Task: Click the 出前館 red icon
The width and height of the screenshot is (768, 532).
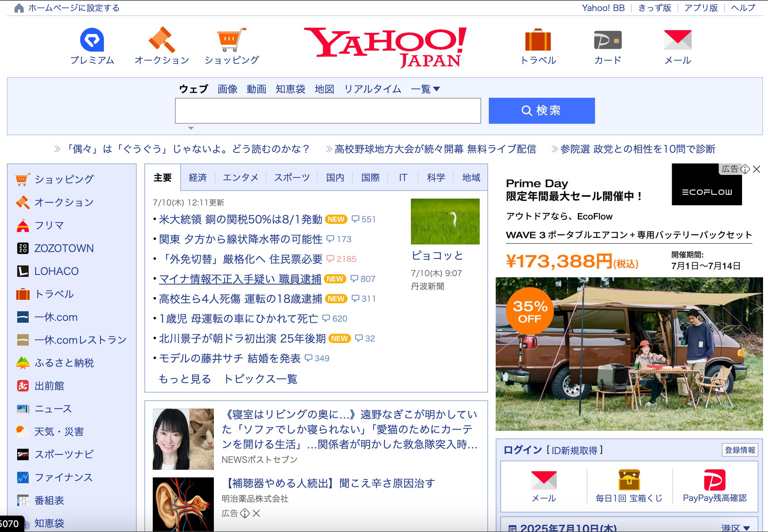Action: (x=23, y=386)
